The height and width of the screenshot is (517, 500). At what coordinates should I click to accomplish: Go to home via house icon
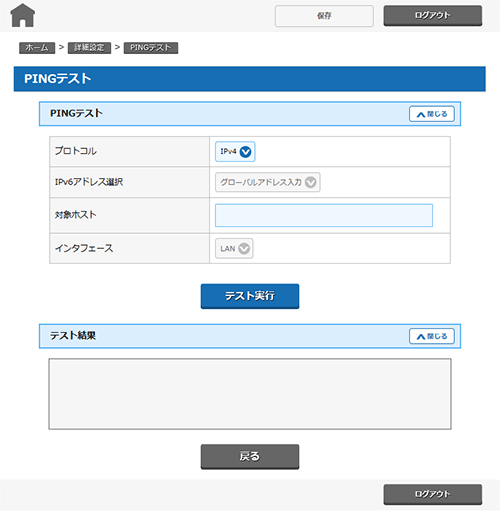coord(23,15)
